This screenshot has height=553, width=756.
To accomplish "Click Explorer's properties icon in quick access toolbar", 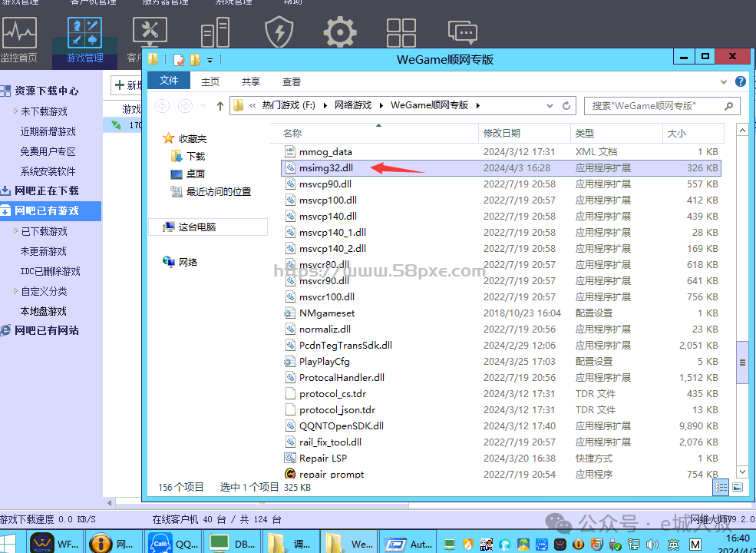I will click(x=179, y=59).
